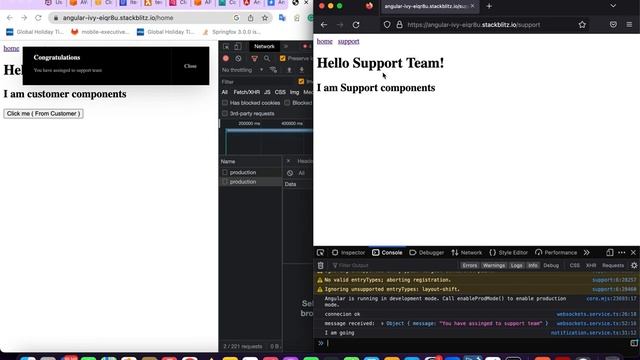Click the import HAR upload icon
This screenshot has height=360, width=640.
click(289, 70)
